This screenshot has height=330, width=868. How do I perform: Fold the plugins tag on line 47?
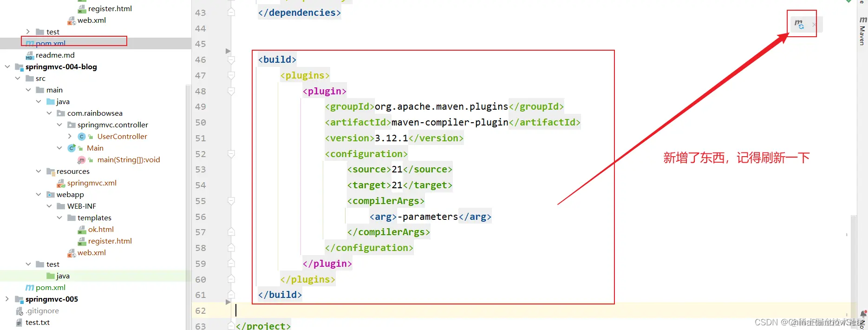[231, 75]
